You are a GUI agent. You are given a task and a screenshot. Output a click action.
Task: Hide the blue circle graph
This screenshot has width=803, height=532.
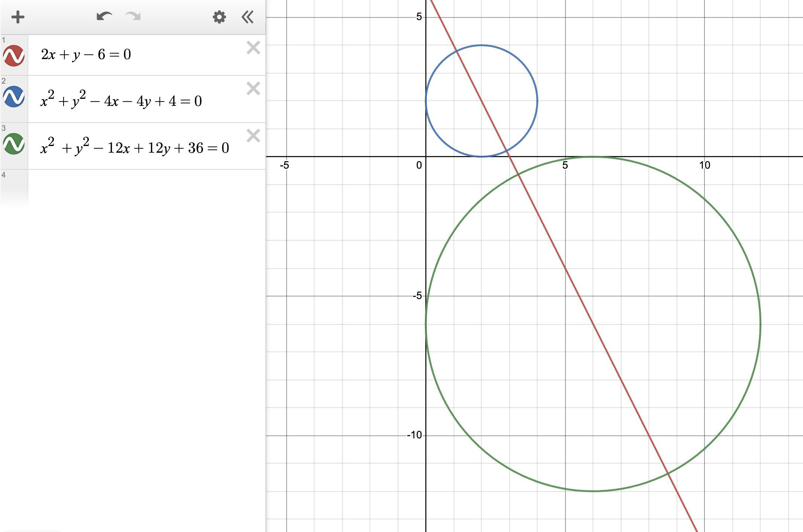14,97
